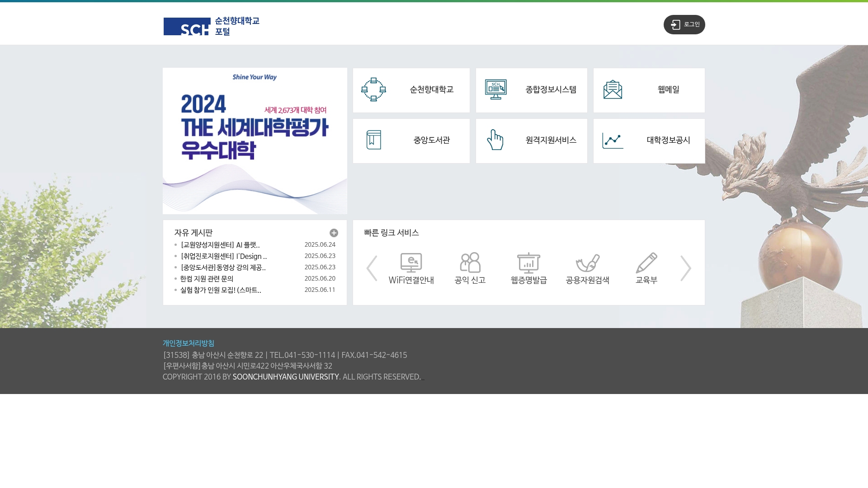Open post [교원양성지원센터] AI 플랫..
The height and width of the screenshot is (488, 868).
220,245
